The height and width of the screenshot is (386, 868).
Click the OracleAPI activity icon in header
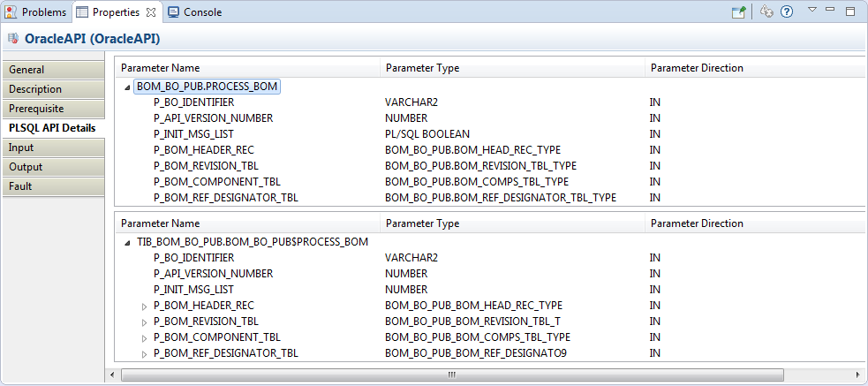click(x=12, y=39)
